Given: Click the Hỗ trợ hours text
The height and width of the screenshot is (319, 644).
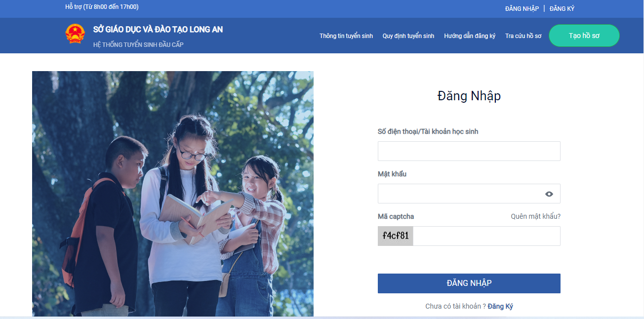Looking at the screenshot, I should coord(102,7).
